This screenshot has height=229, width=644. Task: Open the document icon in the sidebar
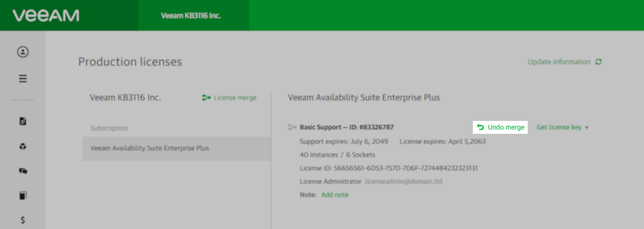23,121
